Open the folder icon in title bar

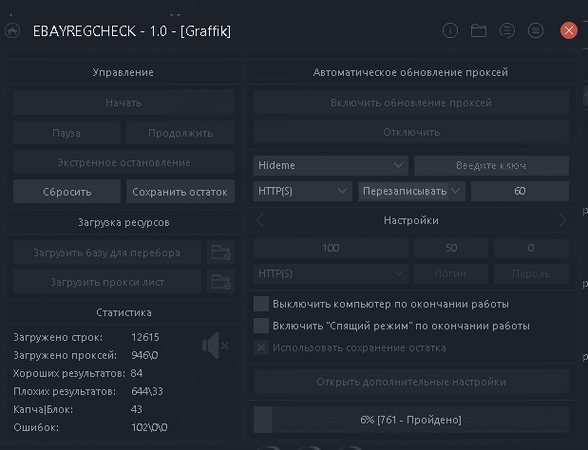coord(478,31)
